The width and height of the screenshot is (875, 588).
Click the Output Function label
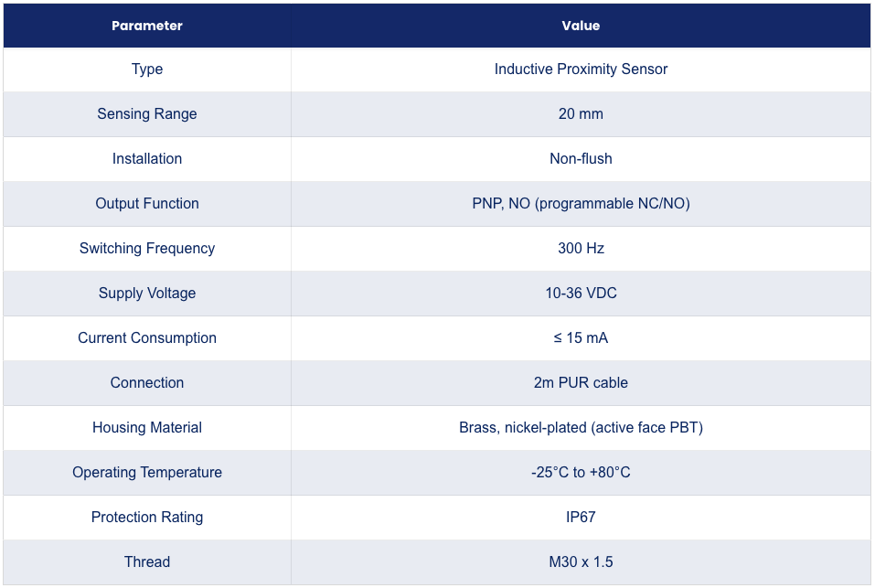[x=147, y=204]
